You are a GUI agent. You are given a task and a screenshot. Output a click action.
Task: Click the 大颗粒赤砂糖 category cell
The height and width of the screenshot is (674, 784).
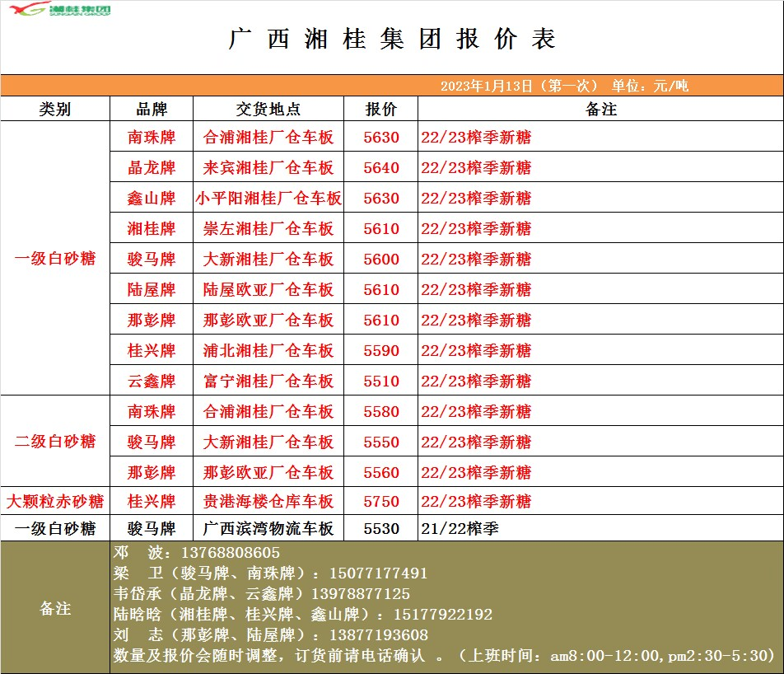click(x=55, y=501)
